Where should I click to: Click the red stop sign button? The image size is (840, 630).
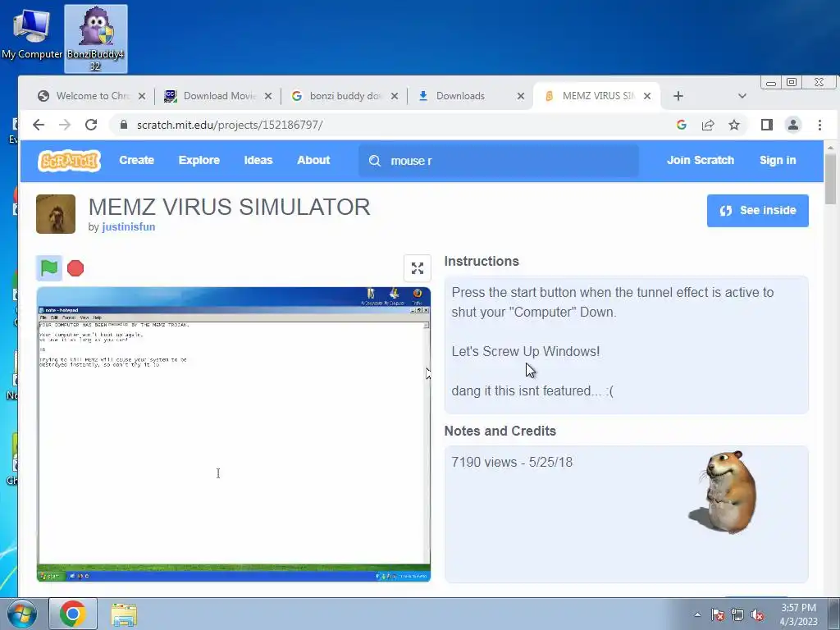[75, 268]
